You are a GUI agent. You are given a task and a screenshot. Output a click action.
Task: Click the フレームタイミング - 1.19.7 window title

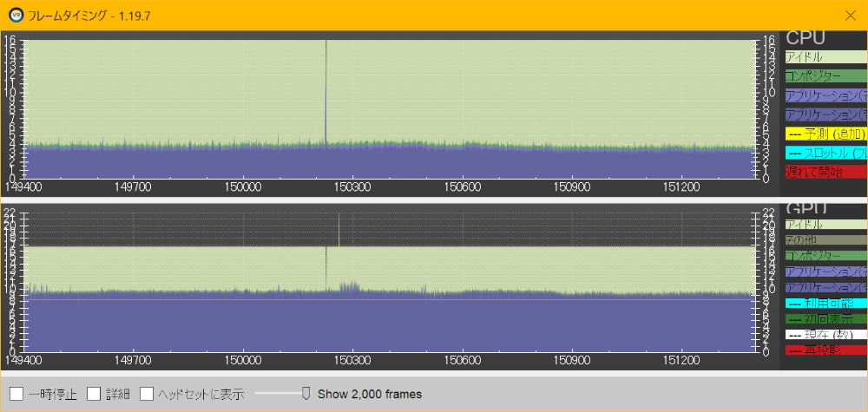[x=89, y=15]
